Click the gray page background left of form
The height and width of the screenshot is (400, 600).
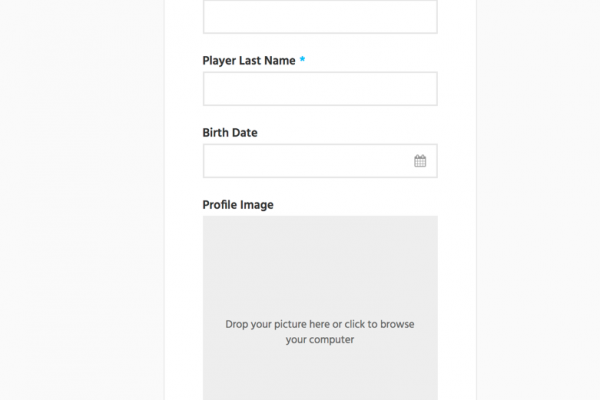(82, 200)
